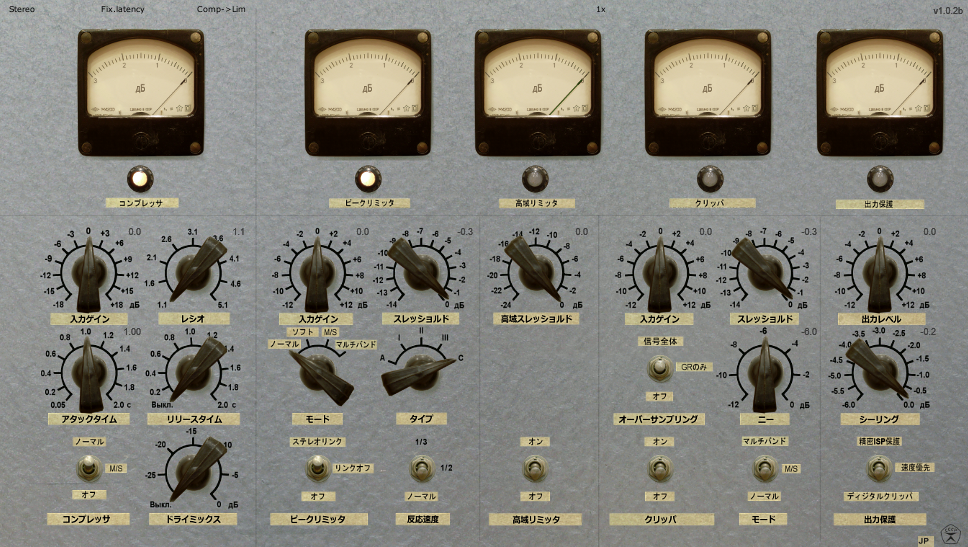Click the developer logo icon at bottom right
968x547 pixels.
(x=951, y=534)
